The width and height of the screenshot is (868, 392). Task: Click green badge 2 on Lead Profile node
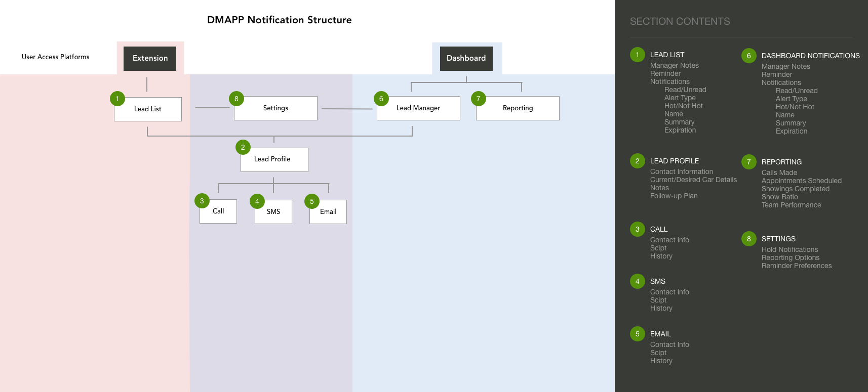click(x=243, y=147)
